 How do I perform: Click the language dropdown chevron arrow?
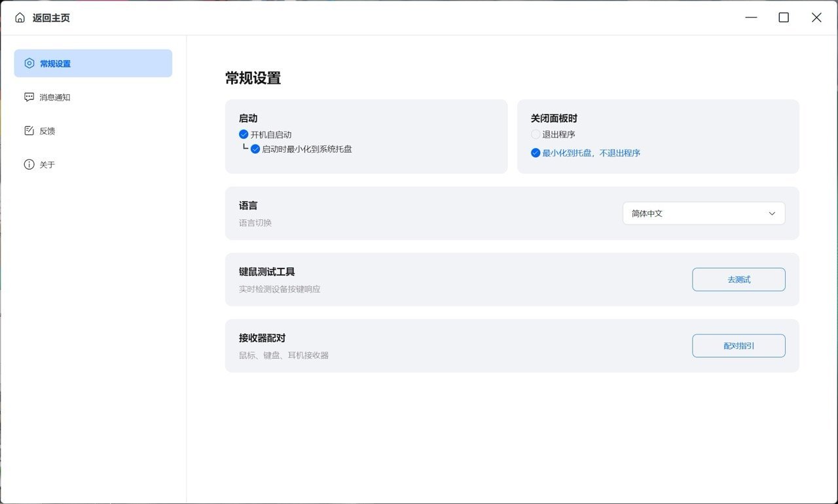coord(772,213)
